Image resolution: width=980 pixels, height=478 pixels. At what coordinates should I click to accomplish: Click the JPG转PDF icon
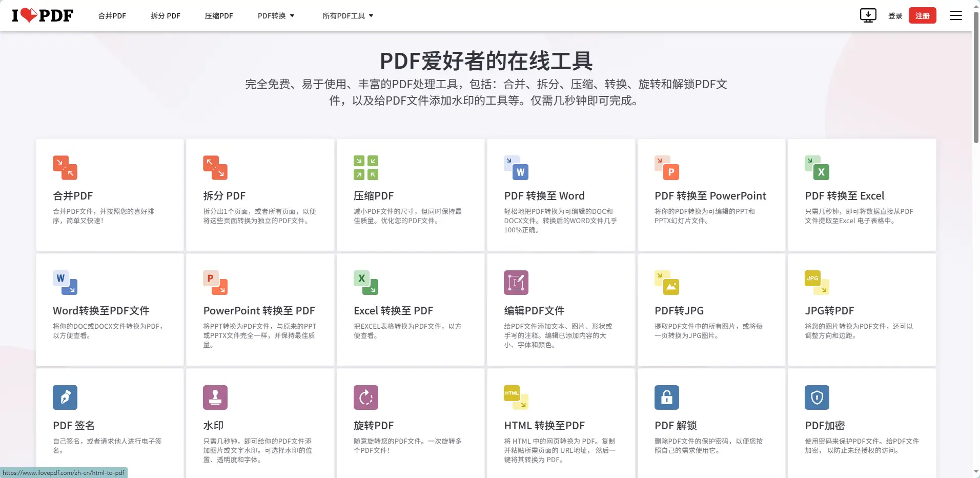(817, 283)
